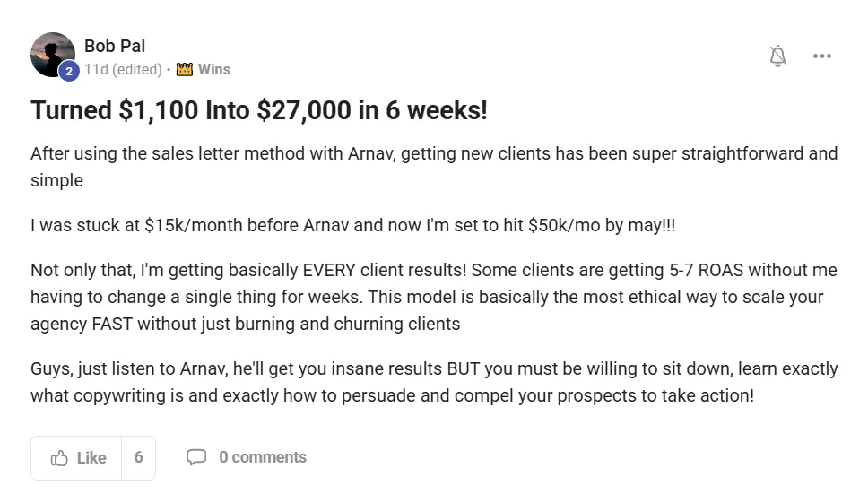The image size is (868, 494).
Task: Open the three-dot post options menu
Action: (x=821, y=56)
